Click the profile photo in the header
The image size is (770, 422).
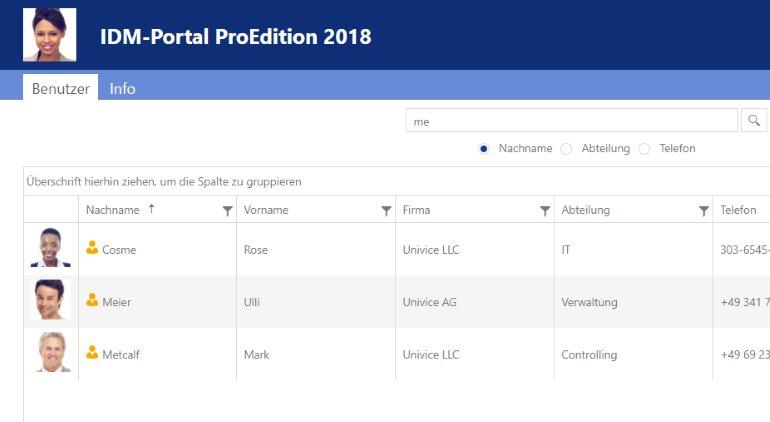(50, 34)
